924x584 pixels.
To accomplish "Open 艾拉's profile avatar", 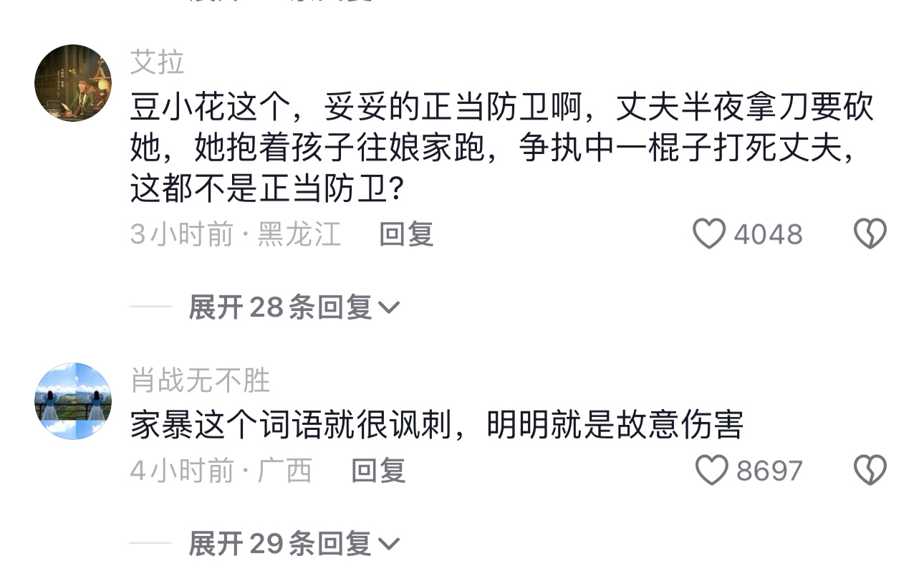I will (x=73, y=83).
